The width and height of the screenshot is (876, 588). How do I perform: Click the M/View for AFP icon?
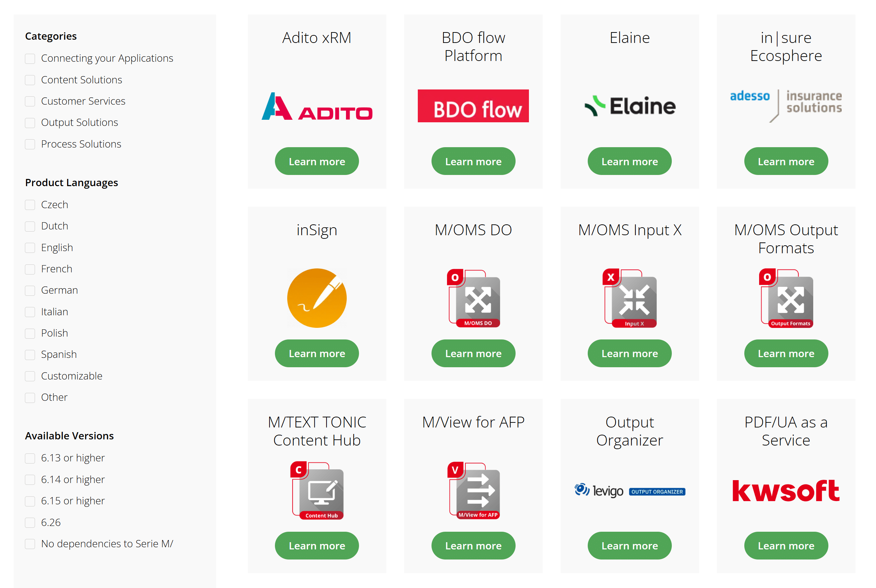pos(474,491)
